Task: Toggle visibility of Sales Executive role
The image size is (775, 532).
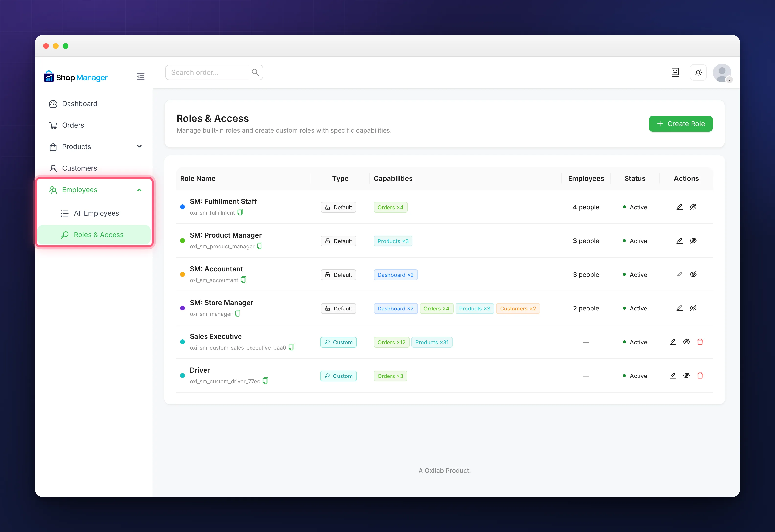Action: 686,342
